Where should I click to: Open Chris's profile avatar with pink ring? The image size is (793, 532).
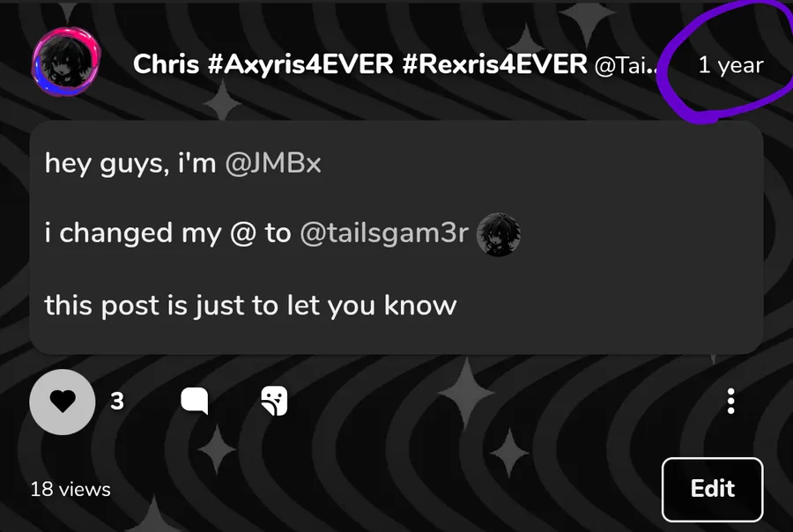pyautogui.click(x=66, y=63)
